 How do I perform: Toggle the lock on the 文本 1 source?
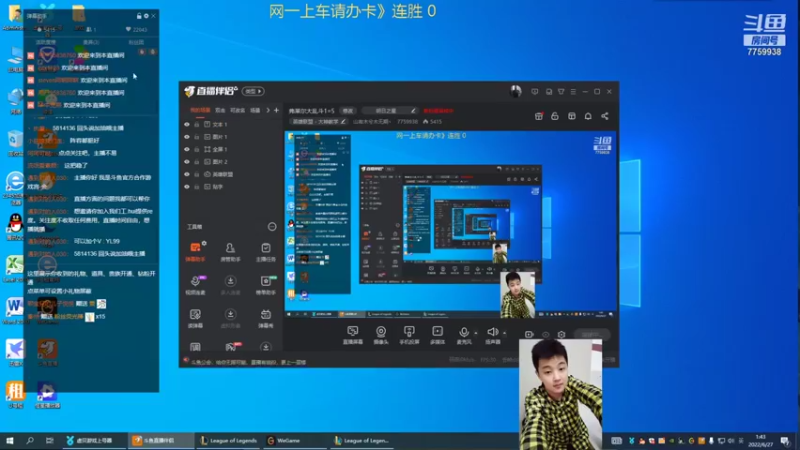point(196,124)
